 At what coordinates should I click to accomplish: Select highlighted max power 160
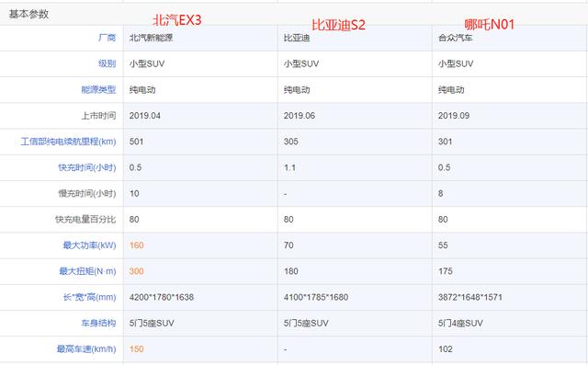(x=137, y=245)
